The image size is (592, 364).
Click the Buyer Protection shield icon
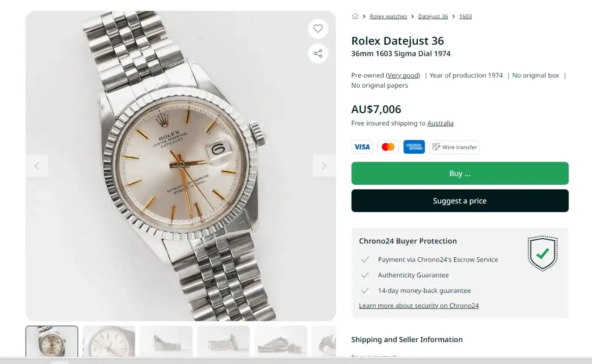coord(543,253)
